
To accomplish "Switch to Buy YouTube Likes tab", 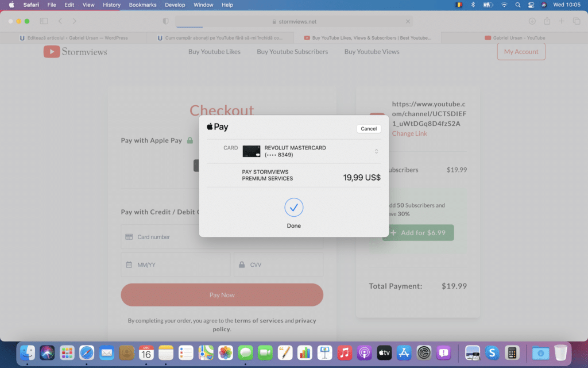I will click(367, 38).
